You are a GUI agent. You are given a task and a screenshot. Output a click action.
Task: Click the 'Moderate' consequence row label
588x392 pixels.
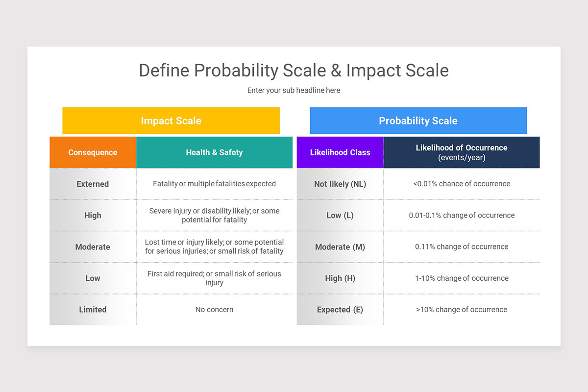pos(93,247)
